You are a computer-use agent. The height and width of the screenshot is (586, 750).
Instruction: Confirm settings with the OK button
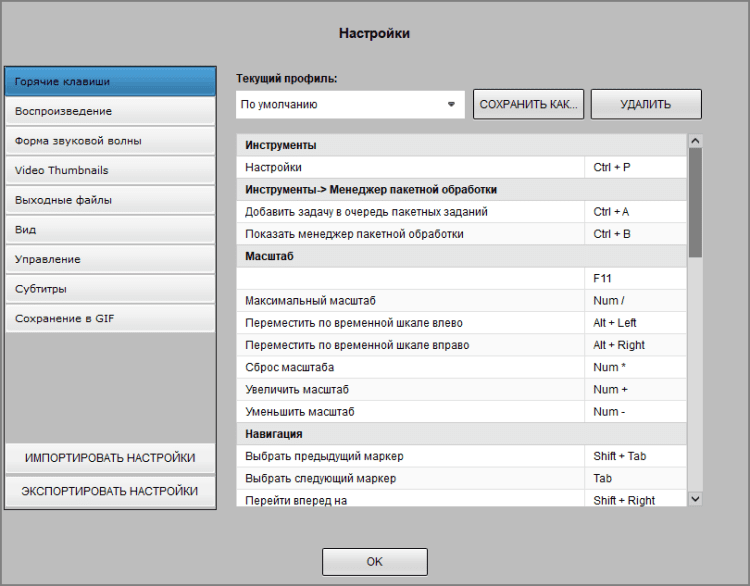point(374,562)
